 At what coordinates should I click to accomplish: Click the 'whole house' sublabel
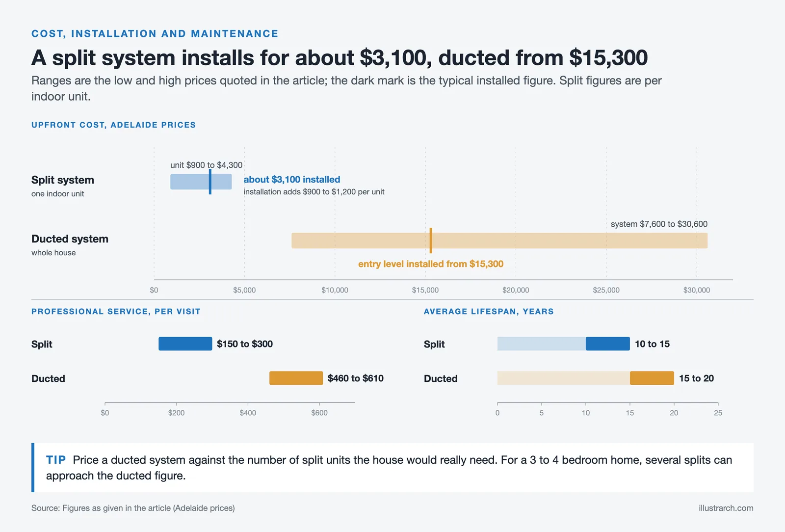pos(53,253)
